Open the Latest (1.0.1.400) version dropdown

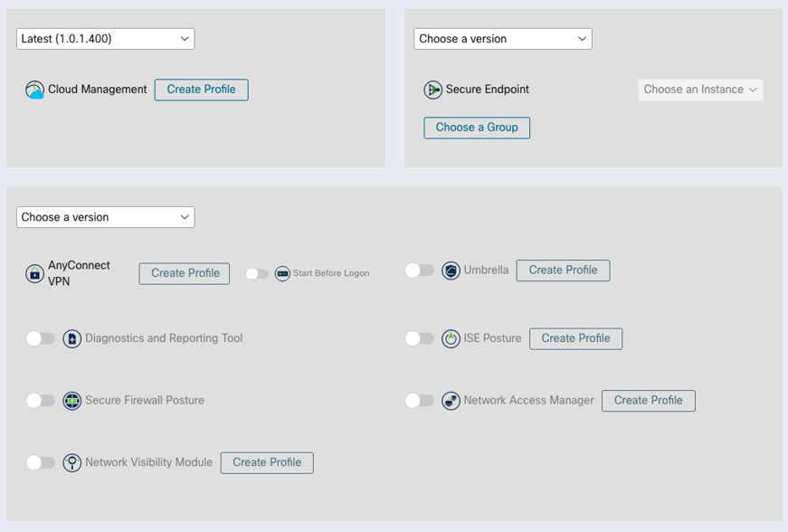point(106,39)
